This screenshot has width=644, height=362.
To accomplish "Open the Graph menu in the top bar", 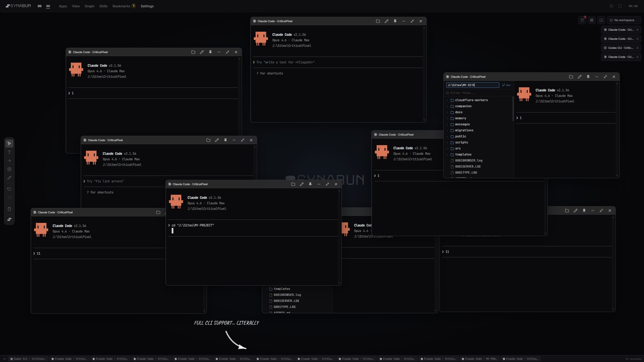I will coord(89,6).
